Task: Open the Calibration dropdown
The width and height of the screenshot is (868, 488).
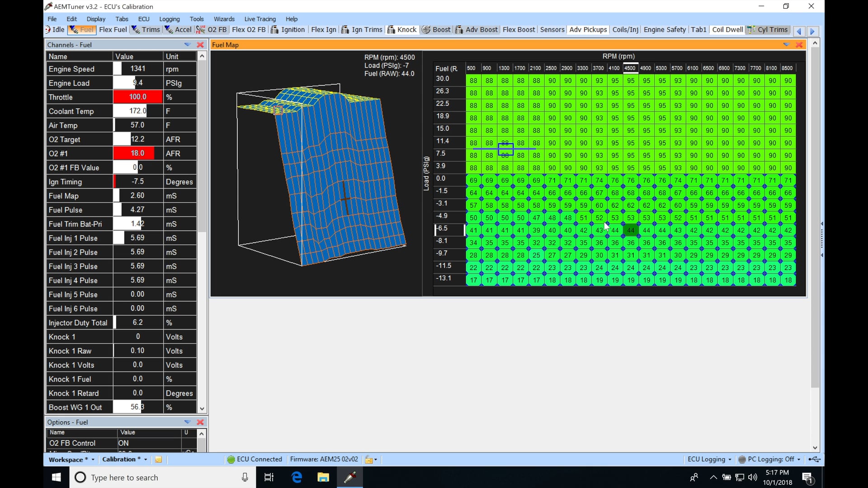Action: click(124, 460)
